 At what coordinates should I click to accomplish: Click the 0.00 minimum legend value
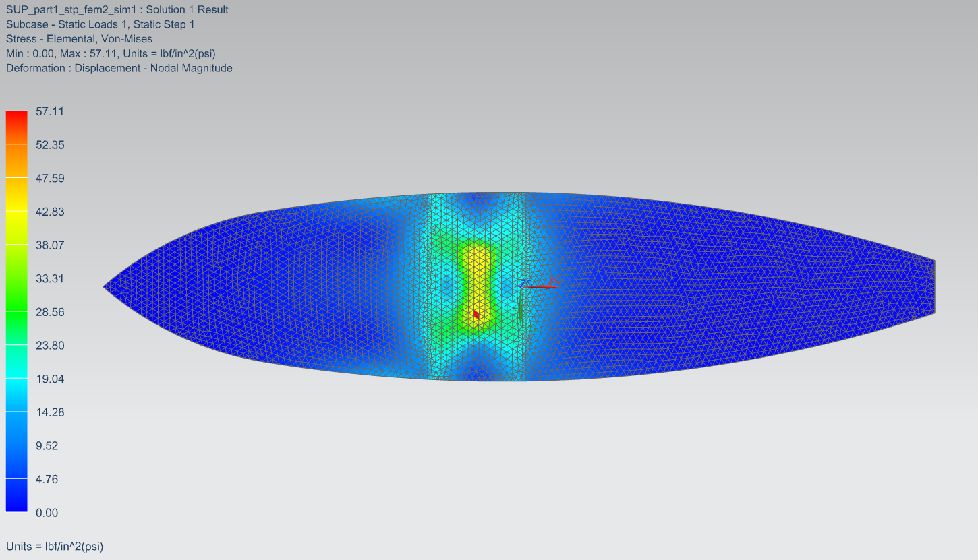[47, 513]
